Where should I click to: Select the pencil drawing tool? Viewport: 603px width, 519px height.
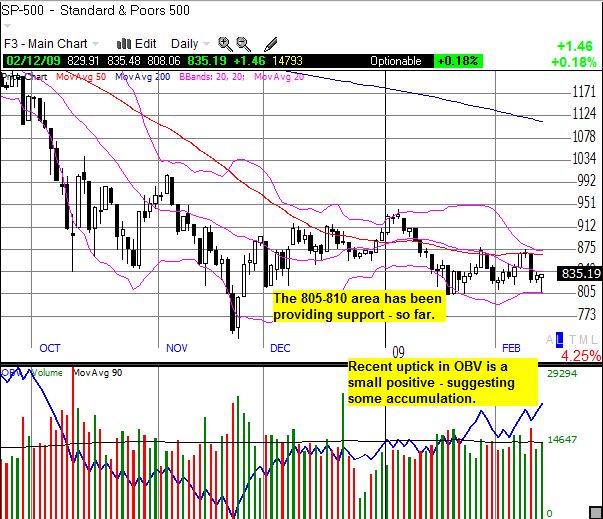(x=271, y=44)
